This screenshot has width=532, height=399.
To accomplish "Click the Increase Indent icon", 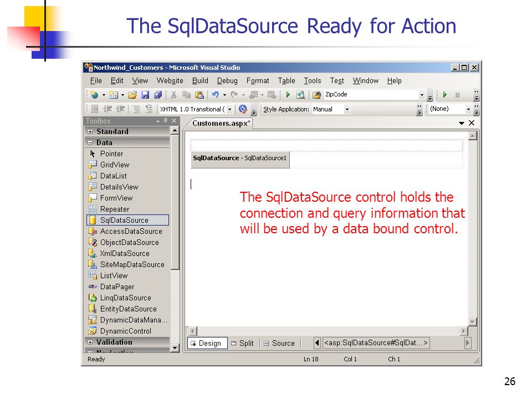I will coord(120,109).
